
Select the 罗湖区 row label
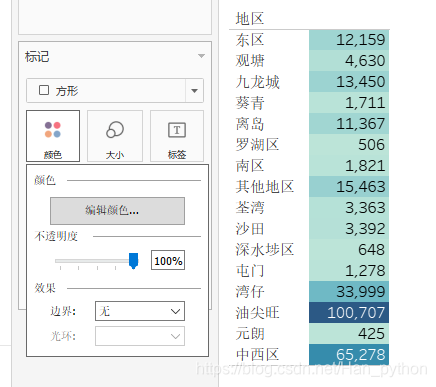258,145
